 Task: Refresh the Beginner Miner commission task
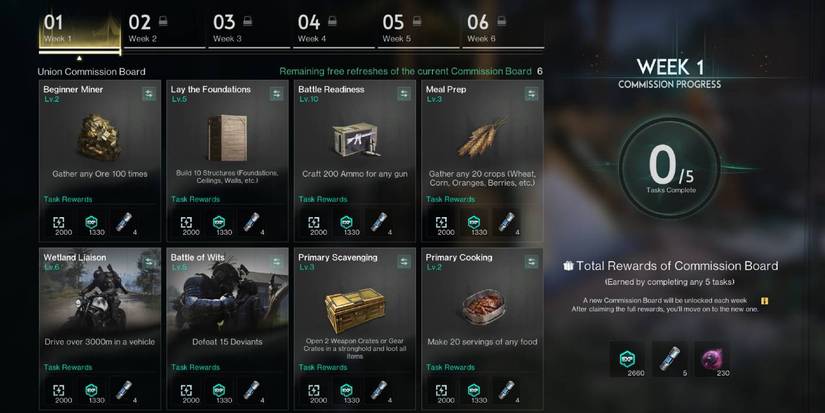tap(149, 94)
